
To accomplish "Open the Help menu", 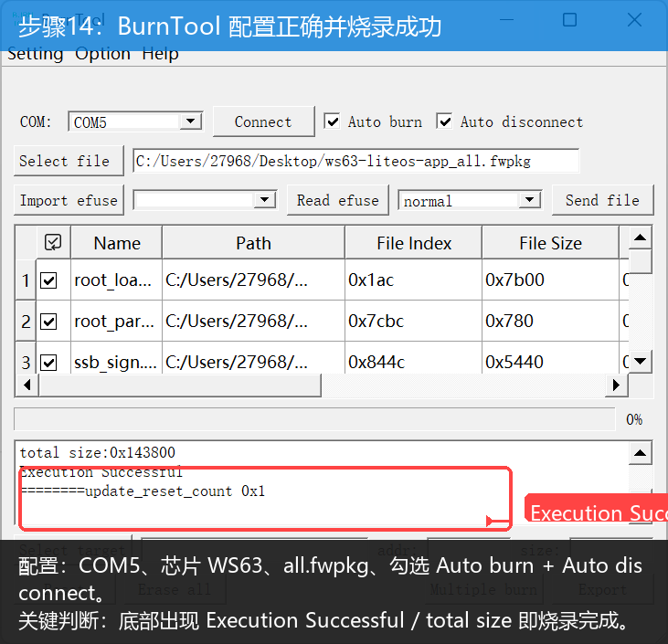I will coord(160,54).
